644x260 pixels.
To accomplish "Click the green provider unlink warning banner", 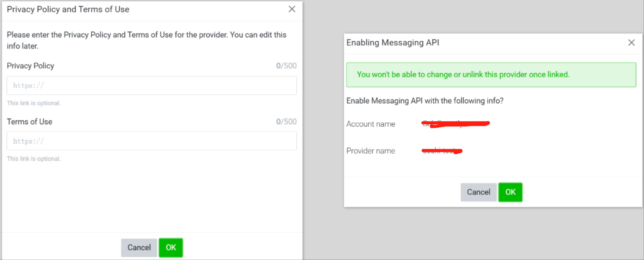I will pyautogui.click(x=491, y=75).
